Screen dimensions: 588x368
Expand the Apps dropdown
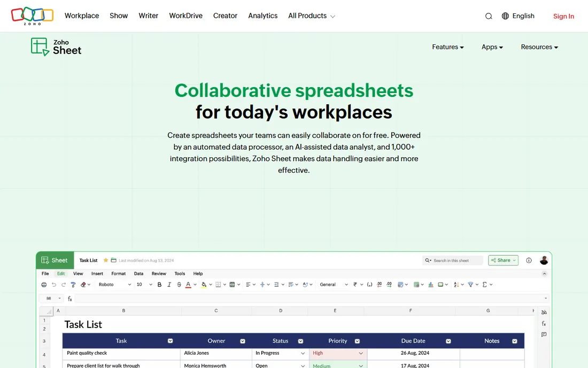tap(492, 47)
